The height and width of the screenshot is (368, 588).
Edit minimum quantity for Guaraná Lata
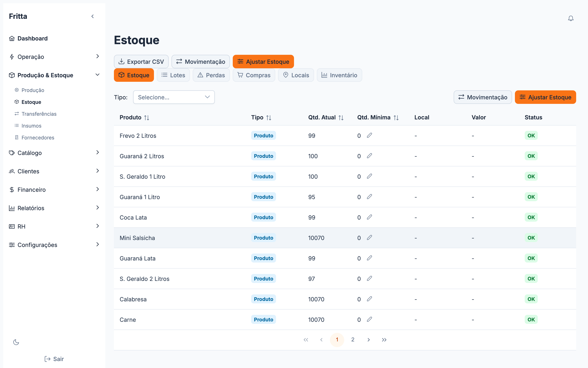[x=369, y=258]
